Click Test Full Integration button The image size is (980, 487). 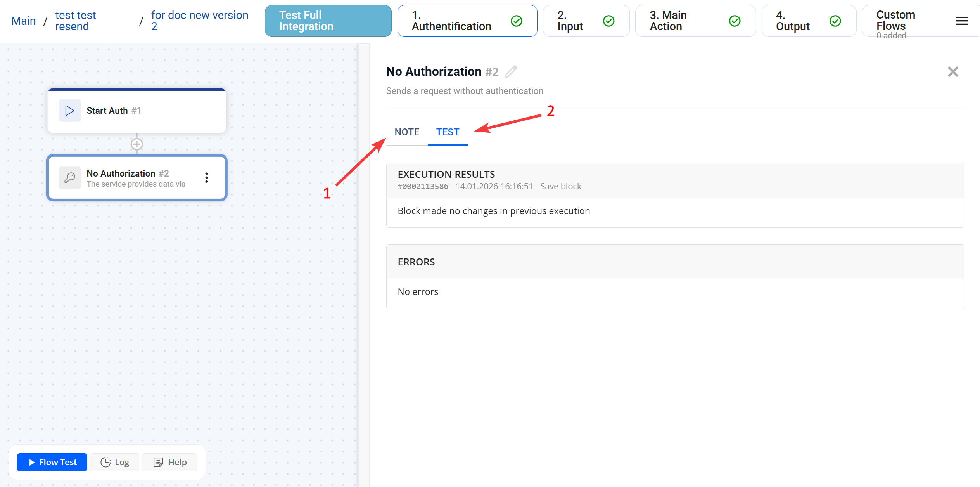pos(328,21)
